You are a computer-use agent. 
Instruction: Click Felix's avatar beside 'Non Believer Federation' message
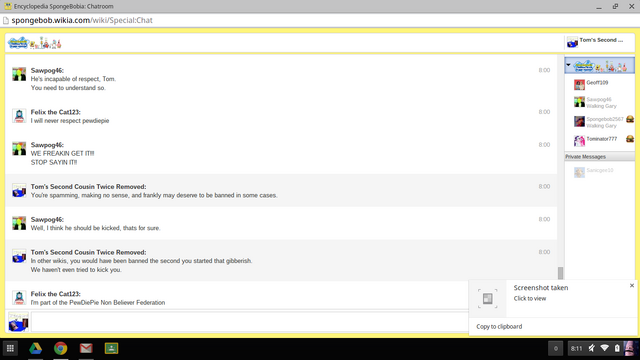click(x=19, y=298)
